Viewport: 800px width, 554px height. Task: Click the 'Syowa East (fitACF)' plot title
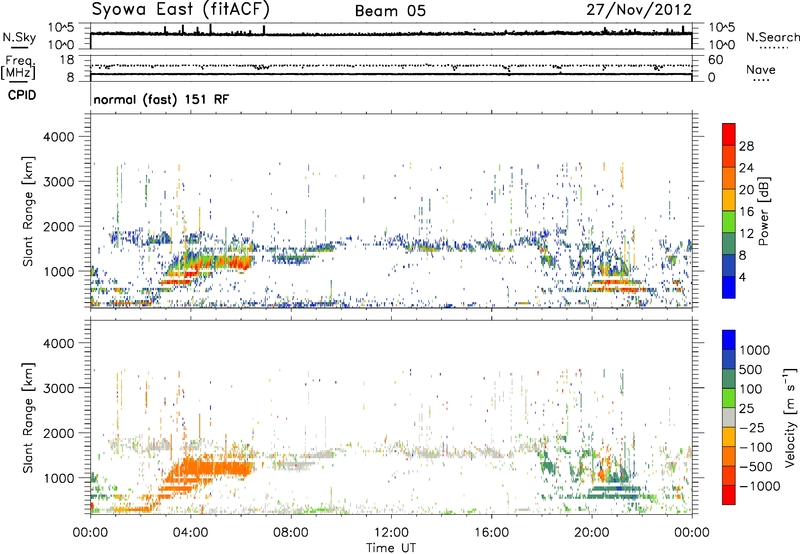[181, 10]
